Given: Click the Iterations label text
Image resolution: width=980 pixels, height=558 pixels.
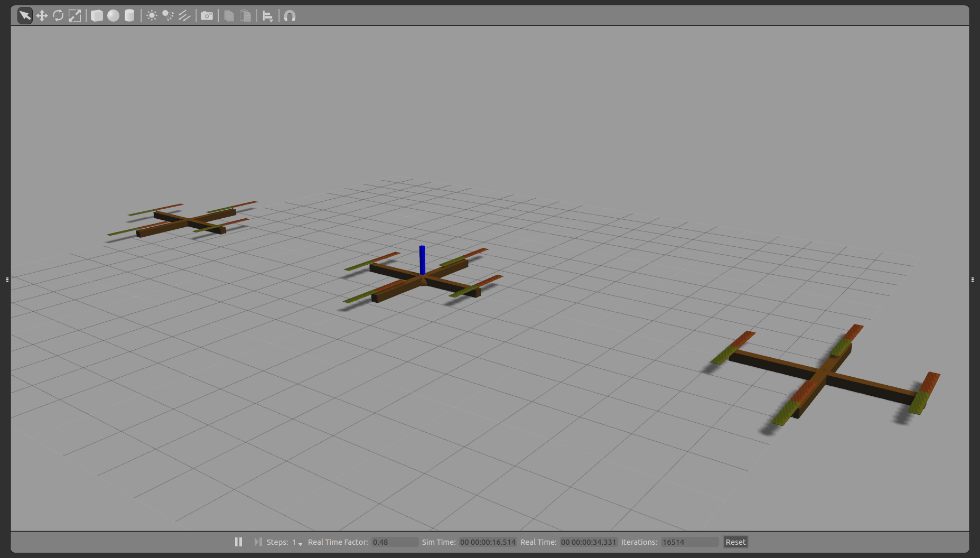Looking at the screenshot, I should click(x=639, y=542).
